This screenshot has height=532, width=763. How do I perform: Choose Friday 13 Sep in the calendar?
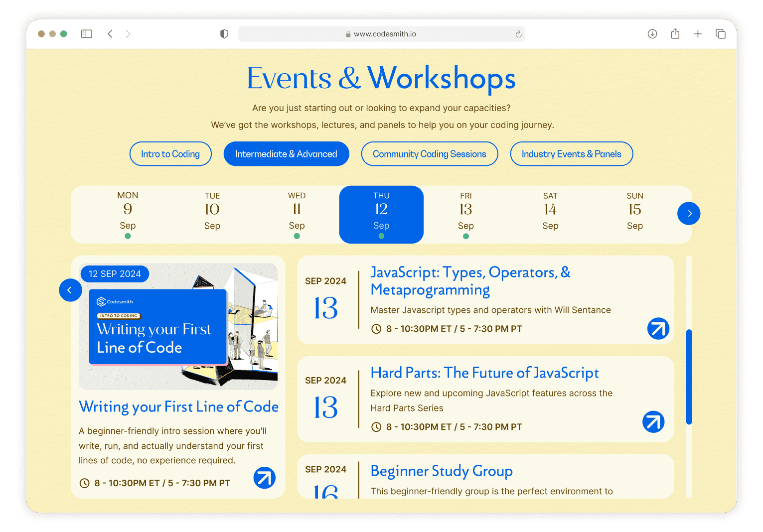tap(466, 214)
